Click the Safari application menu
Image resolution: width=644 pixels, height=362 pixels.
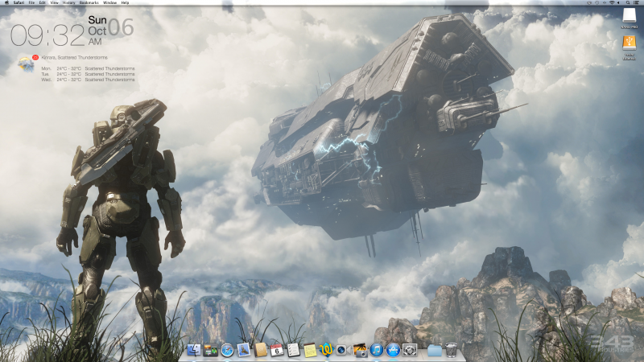click(18, 2)
